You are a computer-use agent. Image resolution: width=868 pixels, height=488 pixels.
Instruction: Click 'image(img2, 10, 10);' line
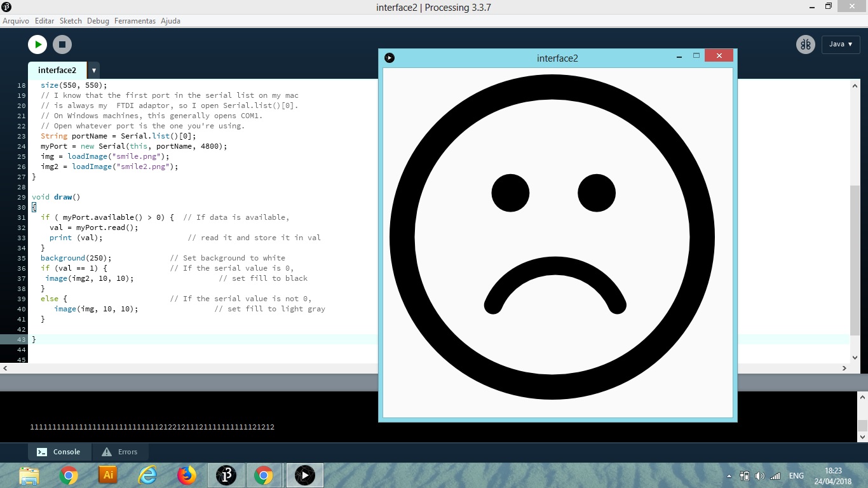pos(90,278)
